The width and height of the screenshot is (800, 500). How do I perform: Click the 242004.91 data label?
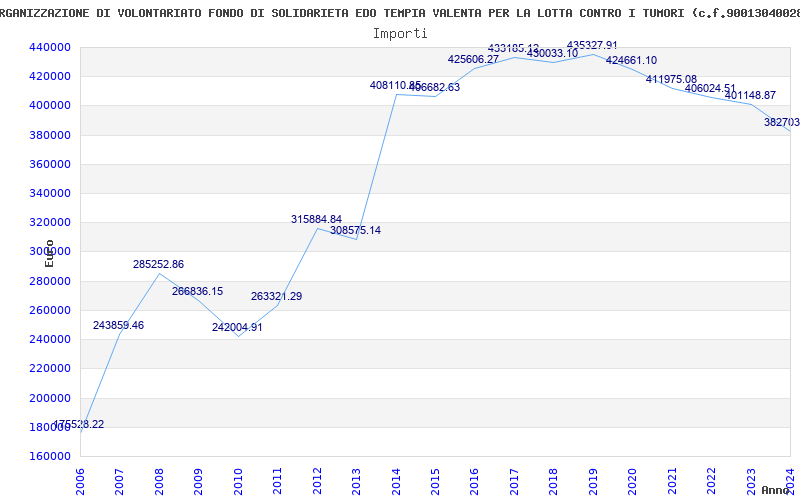click(237, 328)
